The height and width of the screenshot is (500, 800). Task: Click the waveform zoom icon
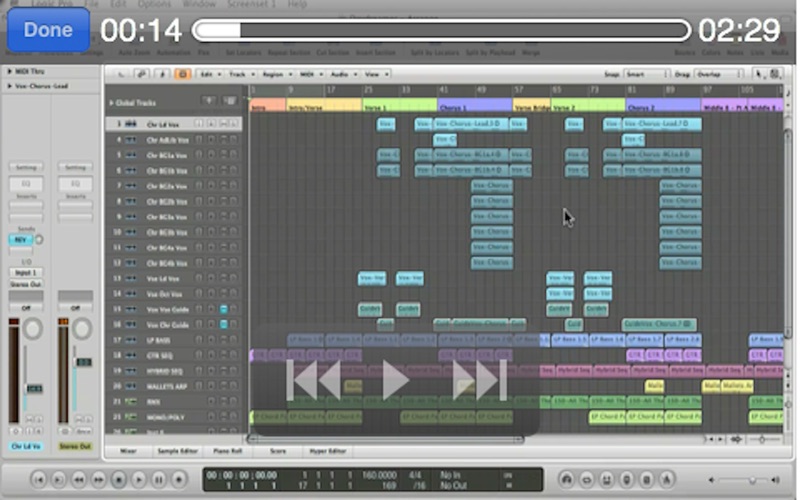coord(736,439)
